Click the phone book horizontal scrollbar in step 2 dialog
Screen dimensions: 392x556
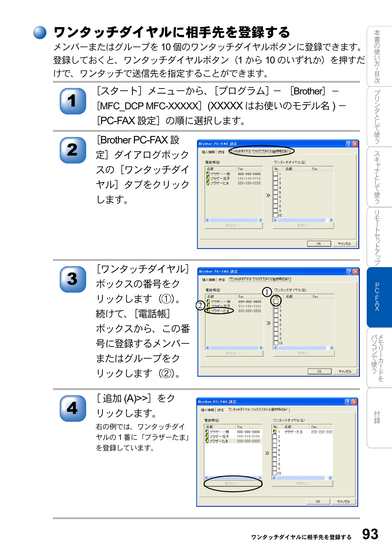[234, 220]
